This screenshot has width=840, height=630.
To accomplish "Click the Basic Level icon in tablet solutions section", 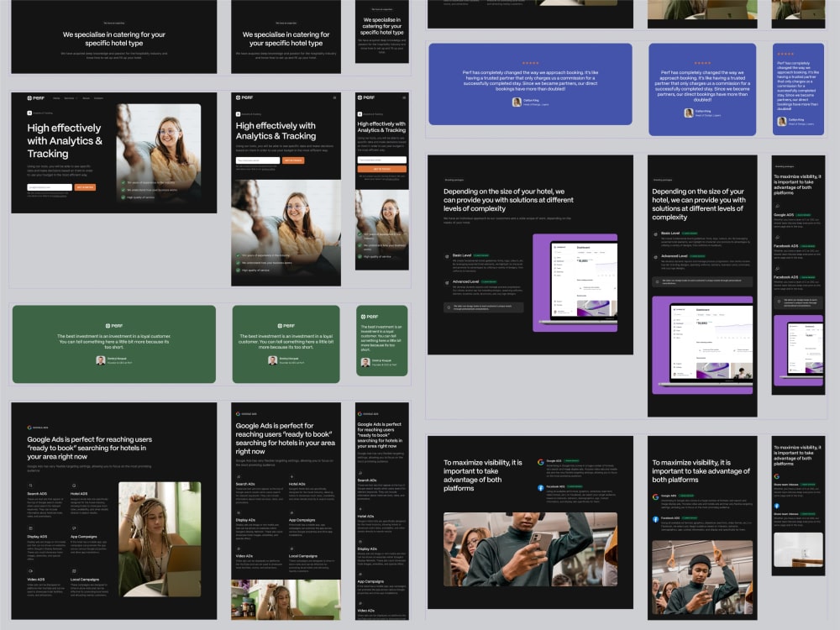I will [x=655, y=234].
